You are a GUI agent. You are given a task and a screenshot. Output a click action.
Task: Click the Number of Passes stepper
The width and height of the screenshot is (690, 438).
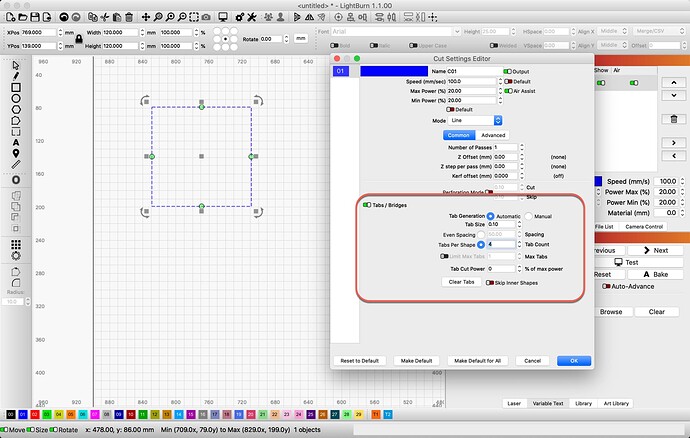tap(522, 147)
